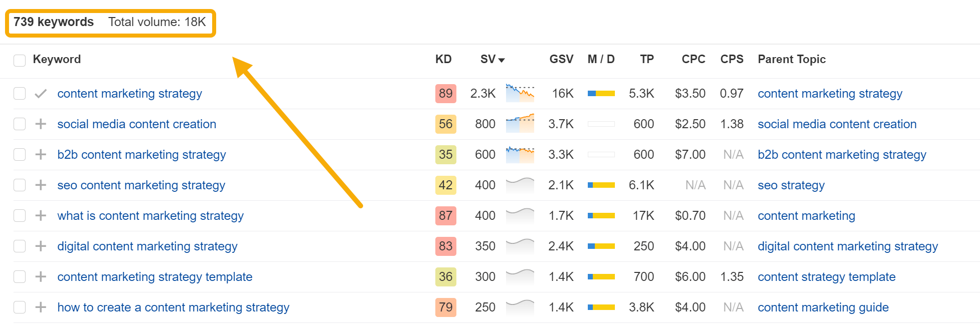980x324 pixels.
Task: Click plus icon next to seo content marketing strategy
Action: pos(41,185)
